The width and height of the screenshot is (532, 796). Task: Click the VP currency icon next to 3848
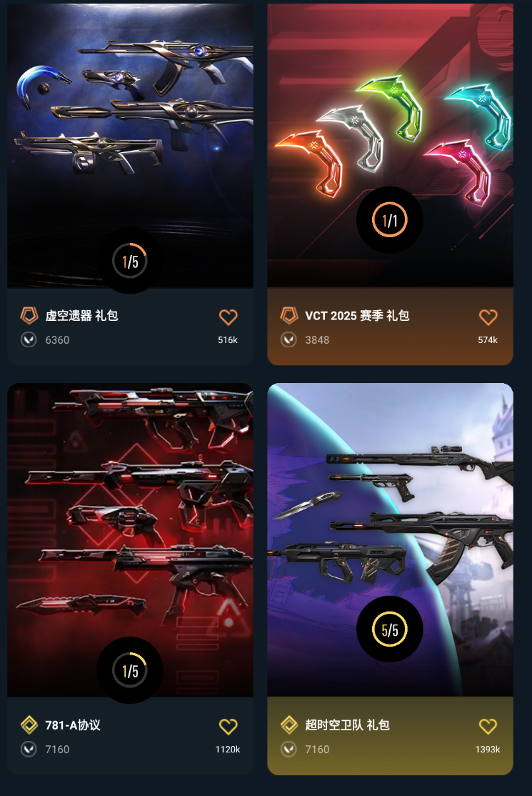(288, 339)
